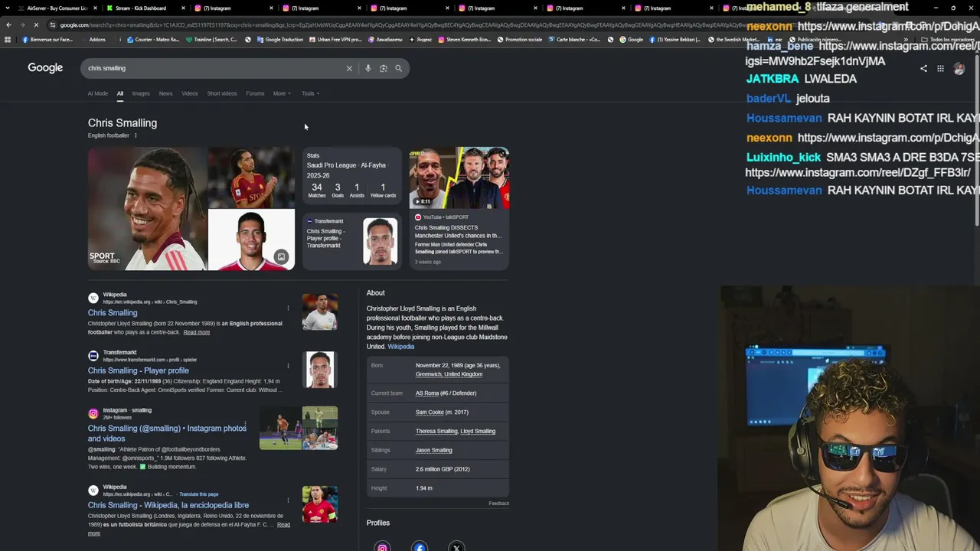Click the magnifying glass search button
Viewport: 980px width, 551px height.
tap(398, 68)
